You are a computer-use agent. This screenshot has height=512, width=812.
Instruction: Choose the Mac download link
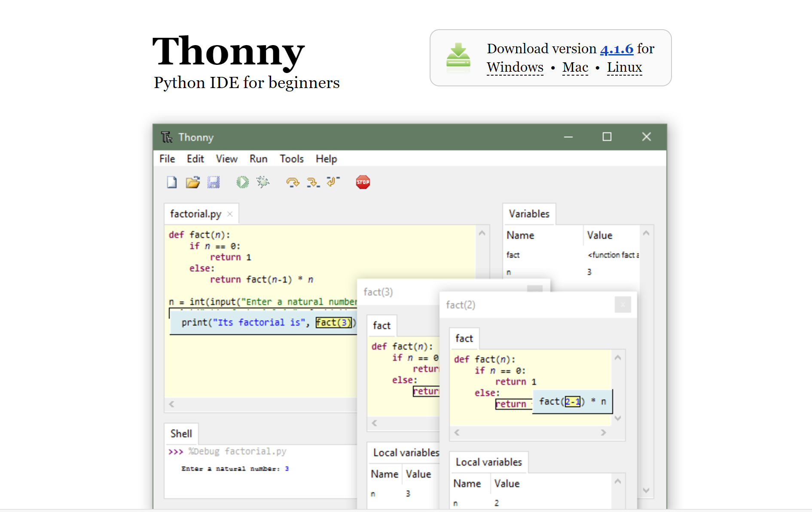(575, 67)
